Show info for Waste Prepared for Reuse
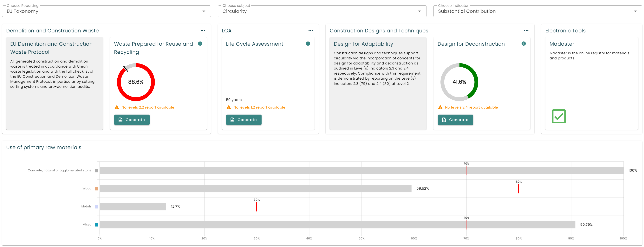Viewport: 644px width, 247px height. (x=200, y=43)
